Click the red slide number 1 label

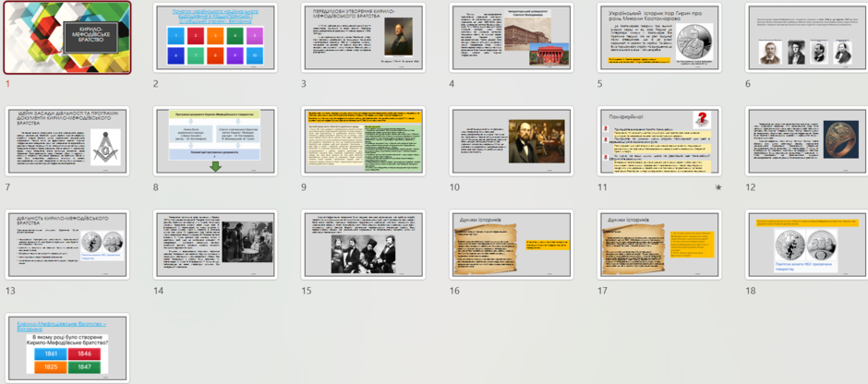coord(7,84)
